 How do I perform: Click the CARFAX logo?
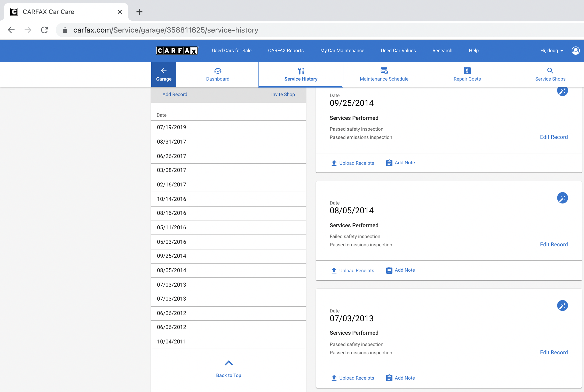coord(177,51)
